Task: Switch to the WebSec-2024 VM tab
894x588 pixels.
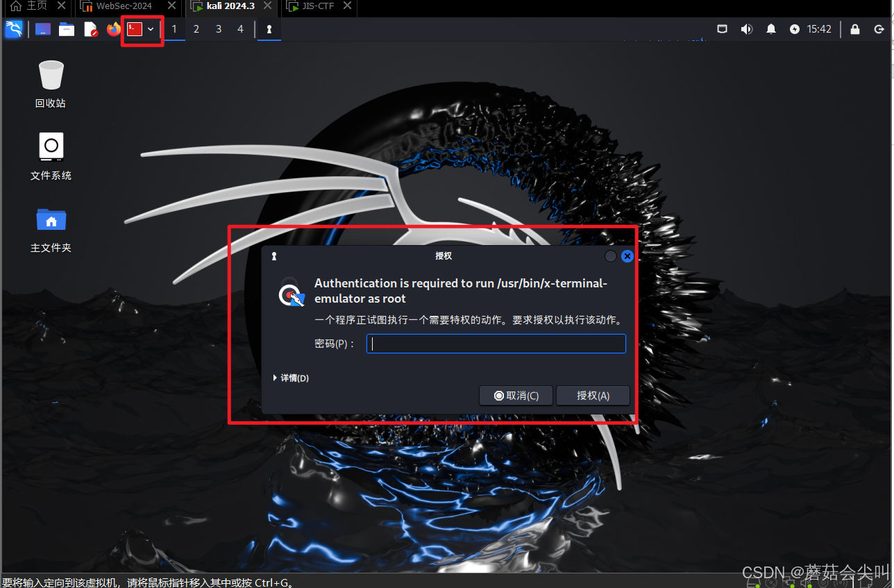Action: click(117, 6)
